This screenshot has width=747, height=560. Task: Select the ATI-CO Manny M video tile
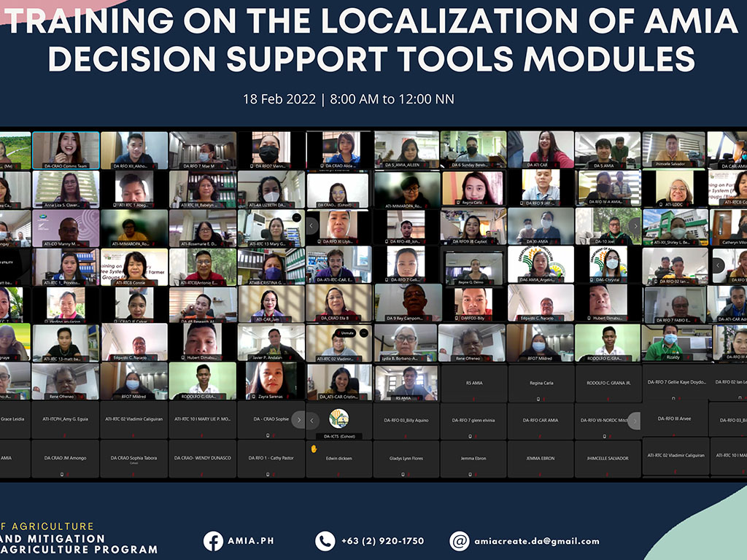pyautogui.click(x=66, y=228)
